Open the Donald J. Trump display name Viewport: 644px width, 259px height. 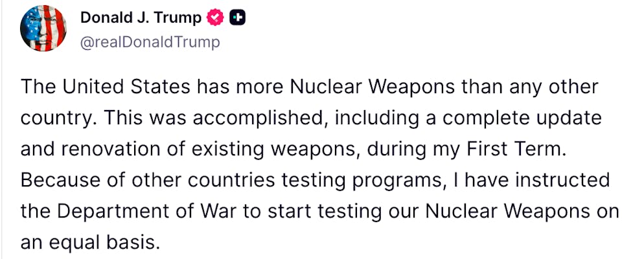point(141,19)
